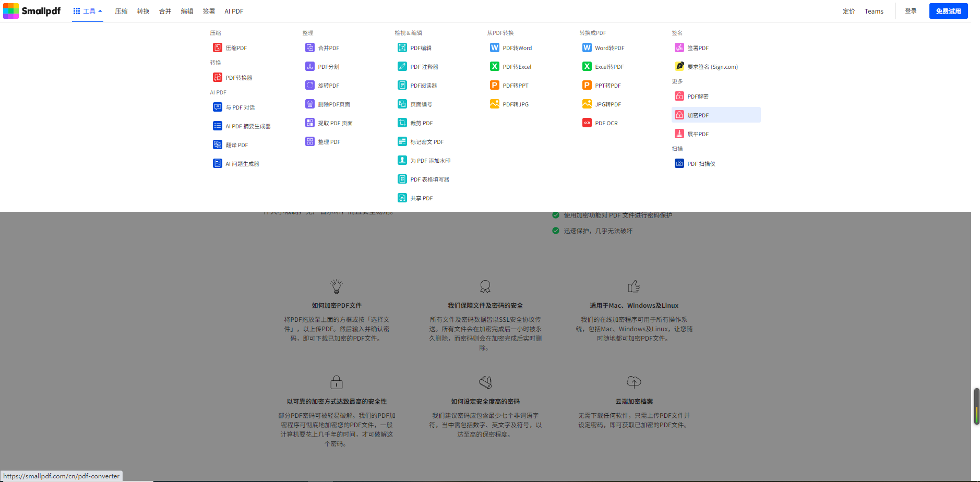Click the 登录 link
Image resolution: width=980 pixels, height=482 pixels.
point(911,11)
